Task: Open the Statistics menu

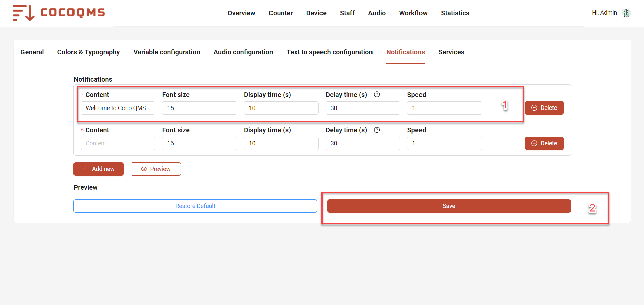Action: tap(455, 13)
